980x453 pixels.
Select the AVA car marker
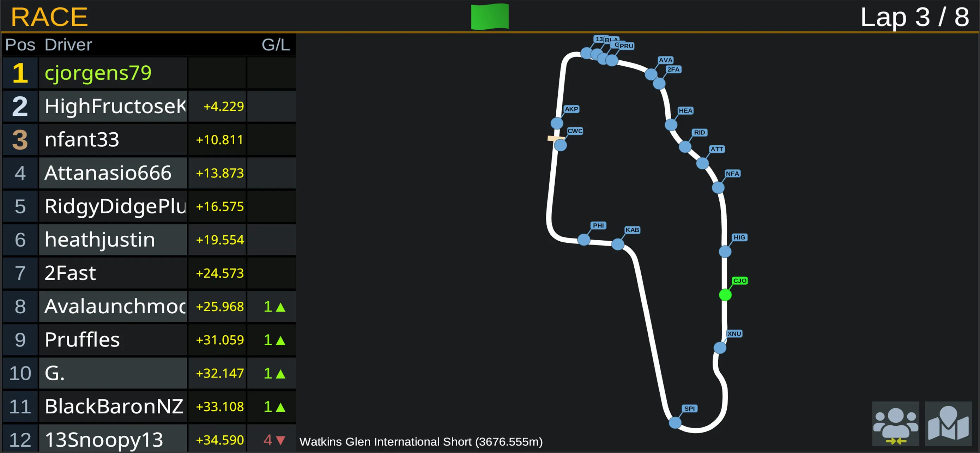(x=651, y=74)
